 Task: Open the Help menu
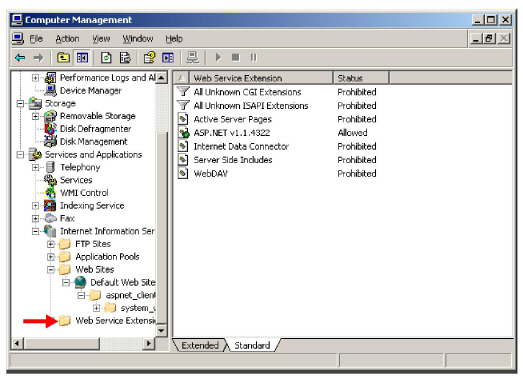click(x=174, y=39)
